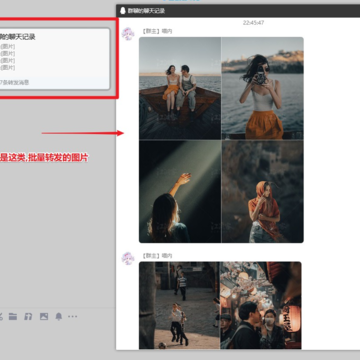The height and width of the screenshot is (360, 360).
Task: Open the couple sitting on boat photo
Action: [x=180, y=88]
